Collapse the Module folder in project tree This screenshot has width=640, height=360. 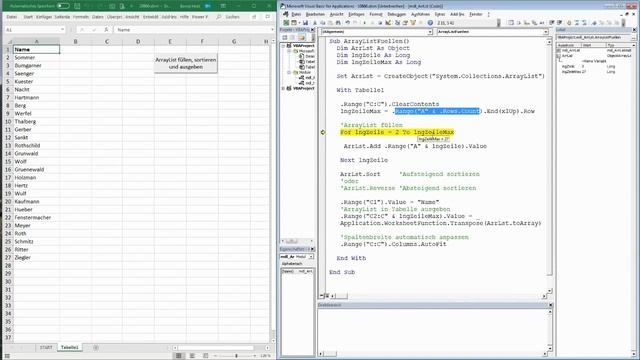(x=289, y=72)
